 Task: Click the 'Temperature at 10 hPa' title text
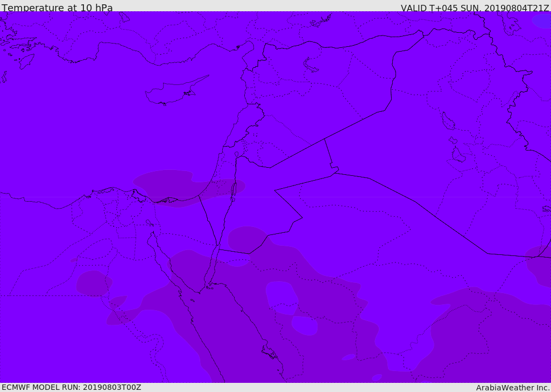point(57,8)
